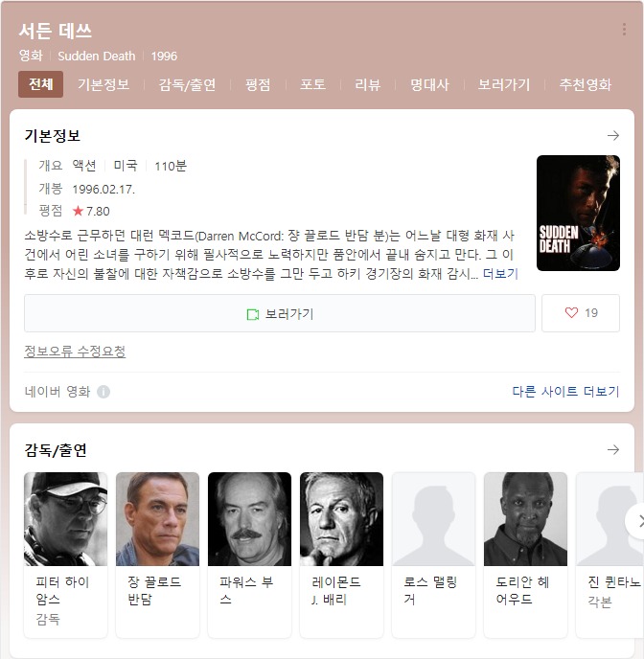The image size is (644, 659).
Task: Open the 명대사 tab
Action: point(429,85)
